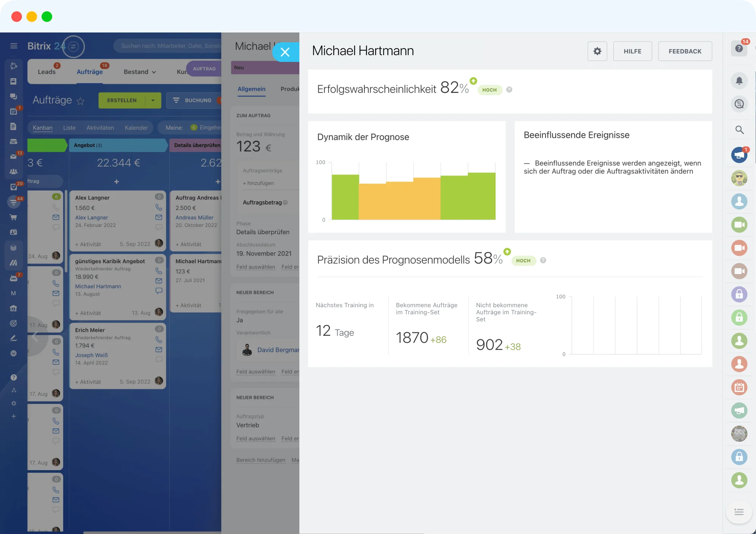Click the FEEDBACK button
Screen dimensions: 756x534
pos(685,51)
